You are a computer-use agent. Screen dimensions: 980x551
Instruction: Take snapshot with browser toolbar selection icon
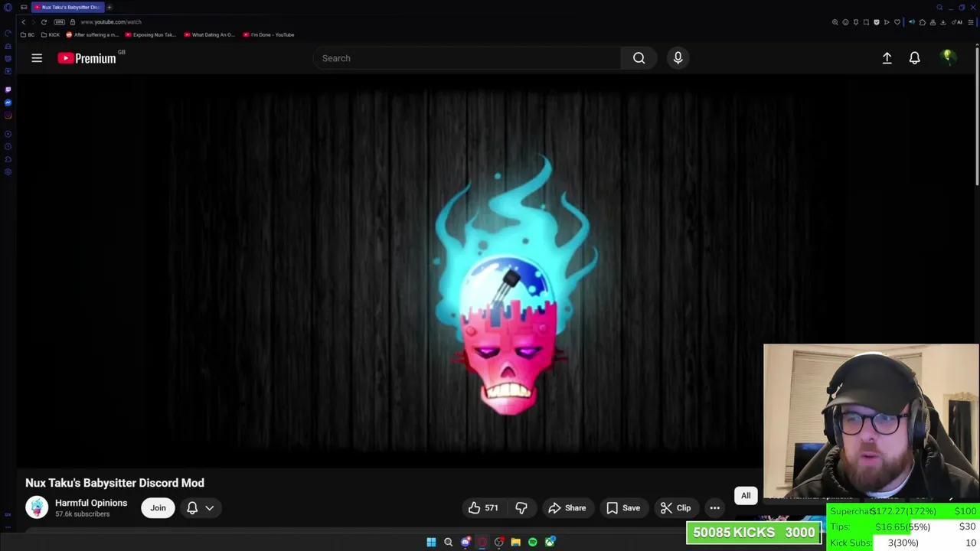pos(866,22)
